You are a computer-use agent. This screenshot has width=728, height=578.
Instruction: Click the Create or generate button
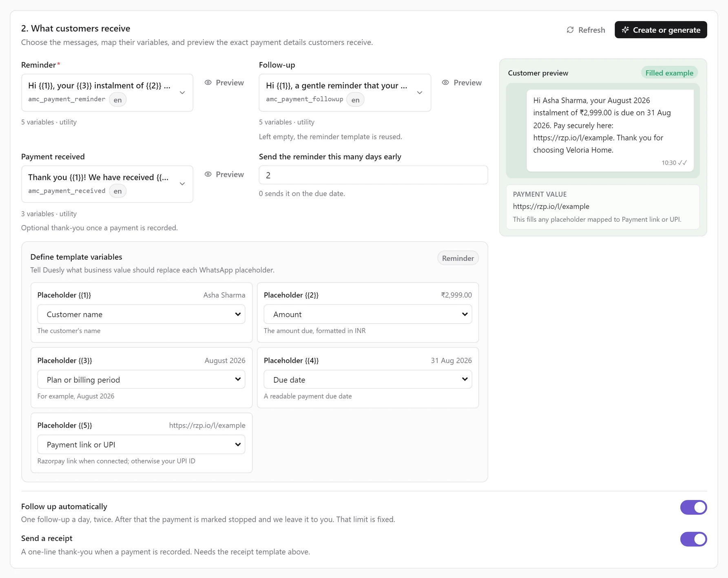(661, 30)
